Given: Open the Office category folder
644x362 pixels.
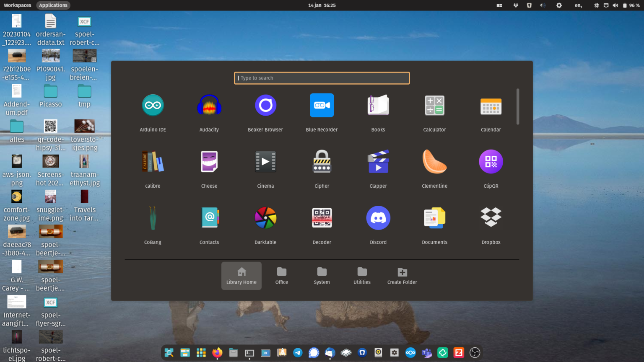Looking at the screenshot, I should pyautogui.click(x=281, y=276).
